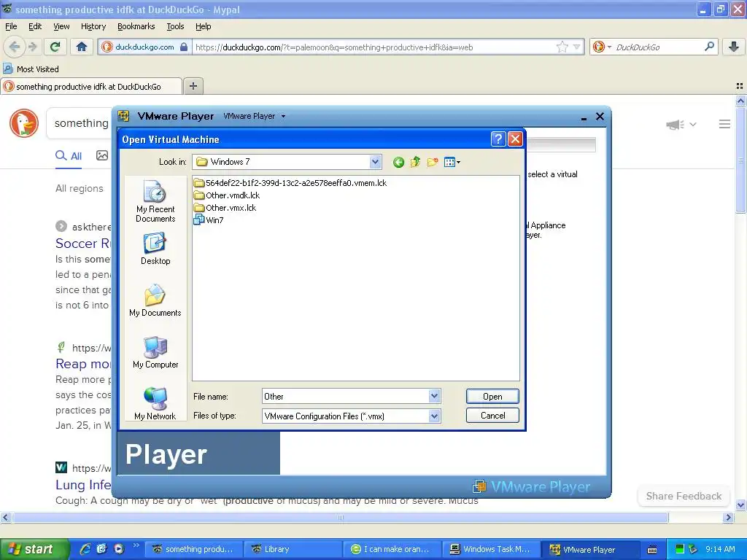Viewport: 747px width, 560px height.
Task: Open the browser Help menu
Action: [x=203, y=27]
